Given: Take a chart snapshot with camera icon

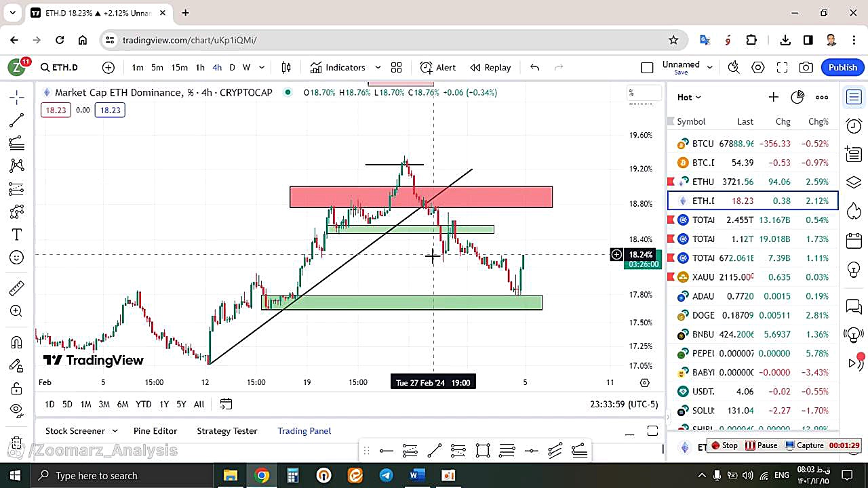Looking at the screenshot, I should click(x=806, y=67).
